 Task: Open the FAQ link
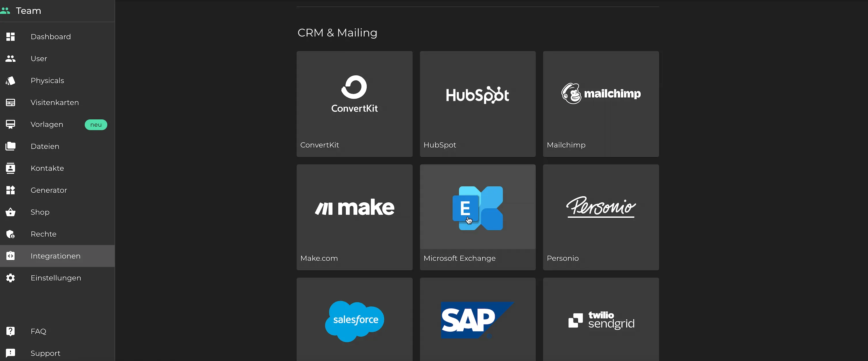pos(57,331)
